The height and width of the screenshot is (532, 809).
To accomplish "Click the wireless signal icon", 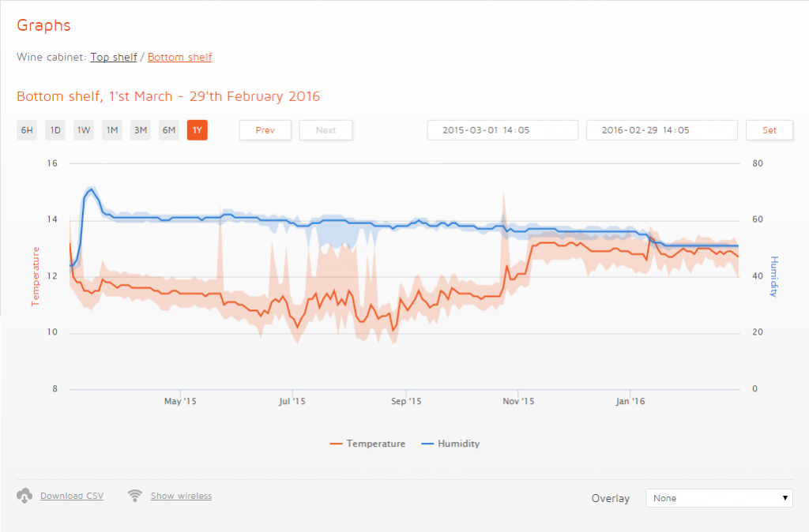I will point(134,496).
